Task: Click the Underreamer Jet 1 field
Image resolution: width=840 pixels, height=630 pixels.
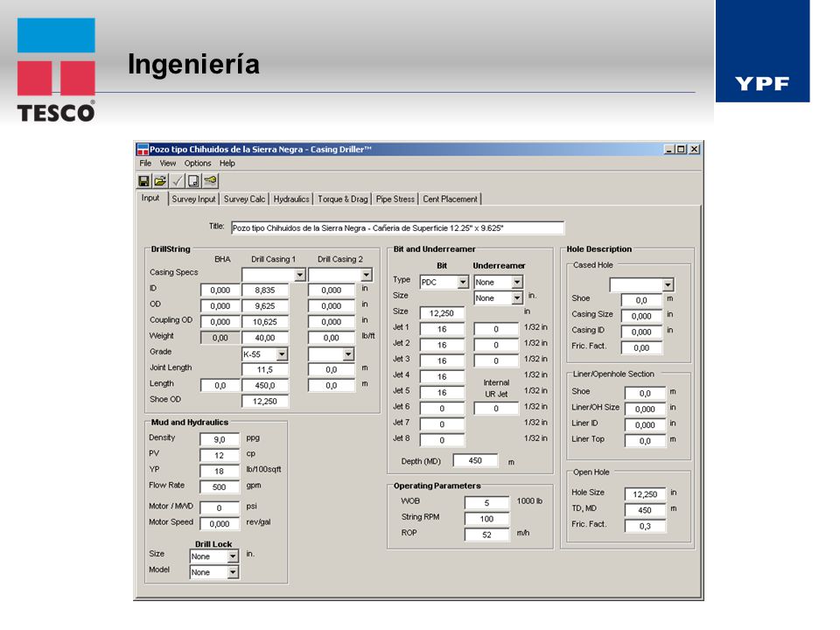Action: (x=496, y=330)
